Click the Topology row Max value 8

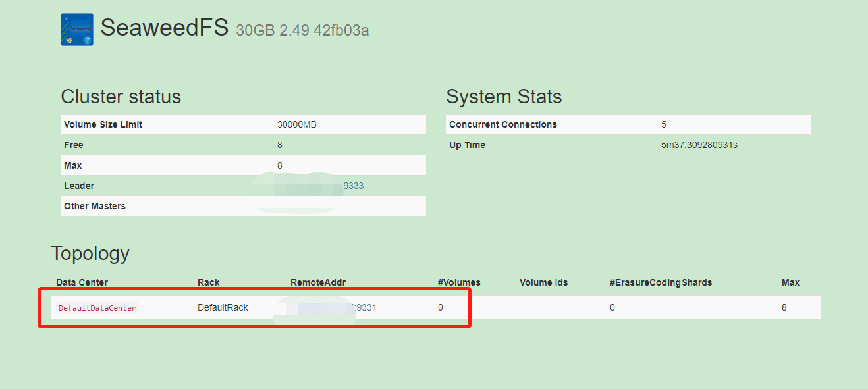(784, 307)
